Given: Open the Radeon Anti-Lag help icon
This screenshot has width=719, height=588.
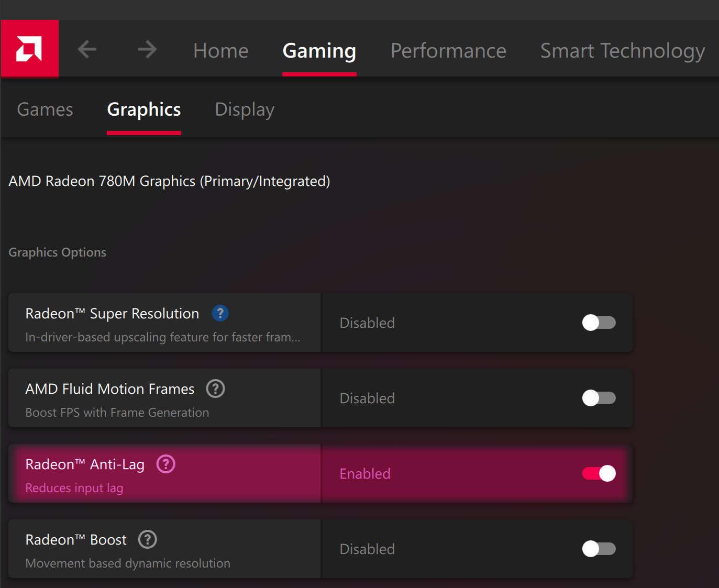Looking at the screenshot, I should (x=165, y=464).
